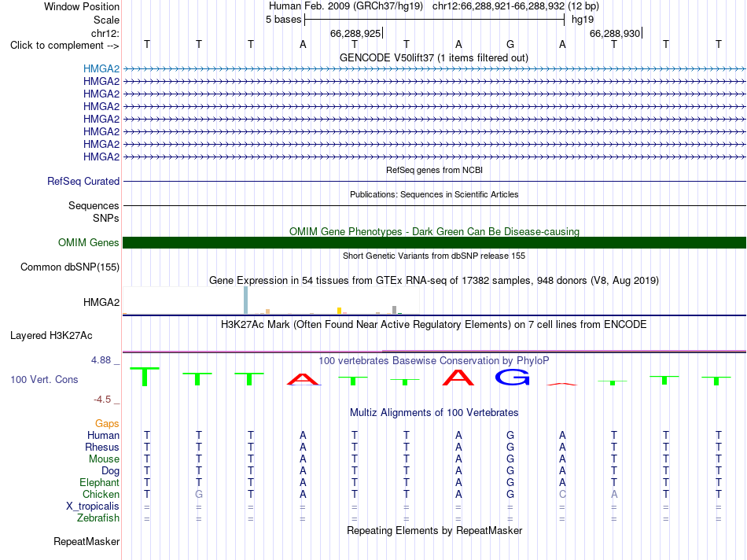The height and width of the screenshot is (560, 747).
Task: Open the 'Repeating Elements by RepeatMasker' track title
Action: click(x=434, y=531)
